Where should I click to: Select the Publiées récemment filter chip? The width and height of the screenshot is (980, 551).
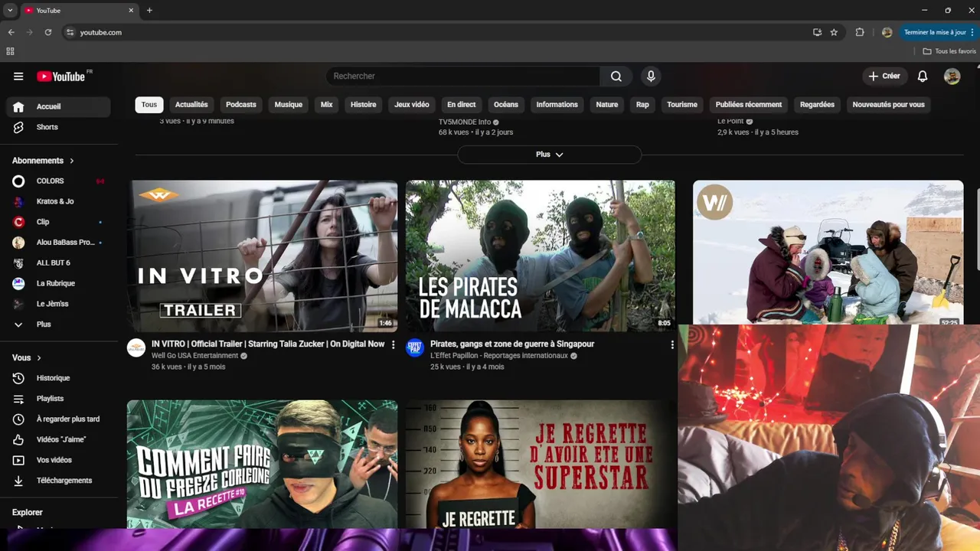point(749,105)
